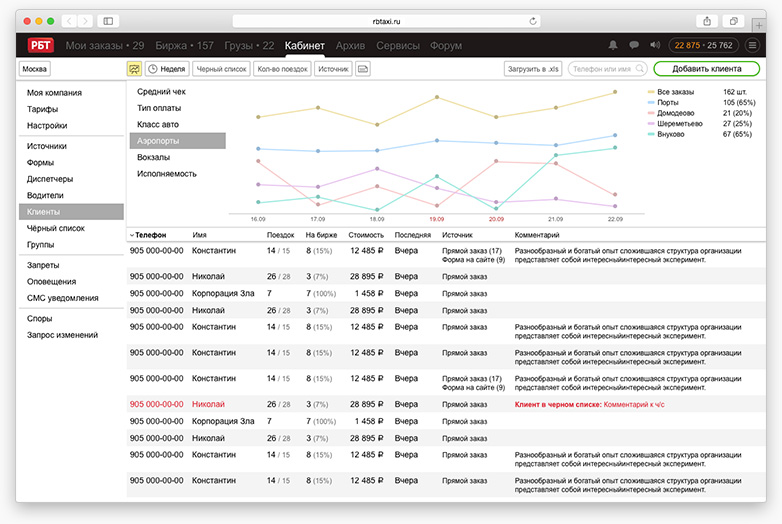The image size is (782, 524).
Task: Reload the page in address bar
Action: [533, 21]
